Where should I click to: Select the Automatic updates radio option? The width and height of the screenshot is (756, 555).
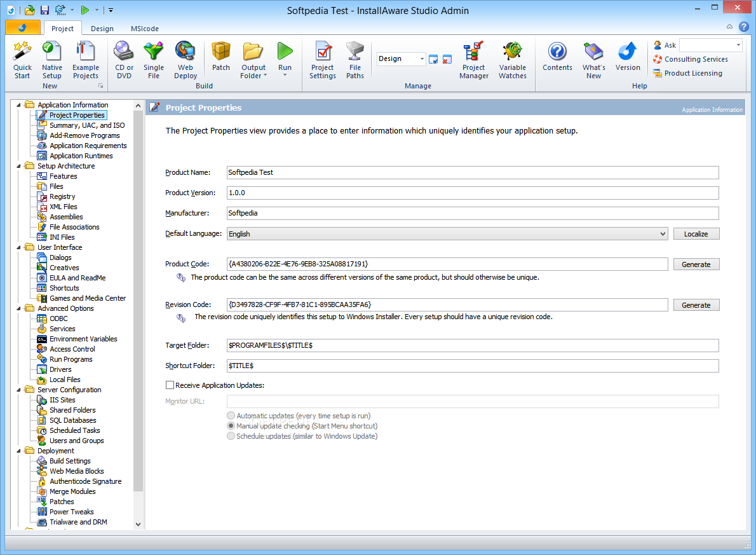[x=231, y=416]
